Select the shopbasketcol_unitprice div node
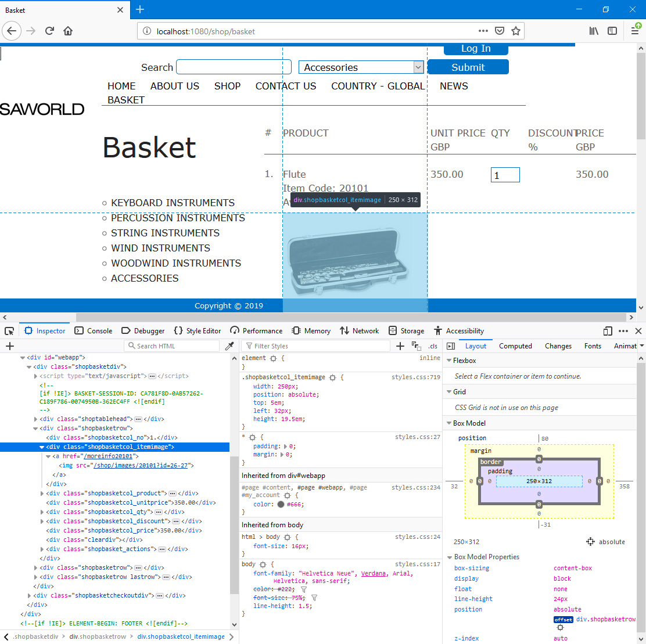This screenshot has height=644, width=646. click(131, 503)
